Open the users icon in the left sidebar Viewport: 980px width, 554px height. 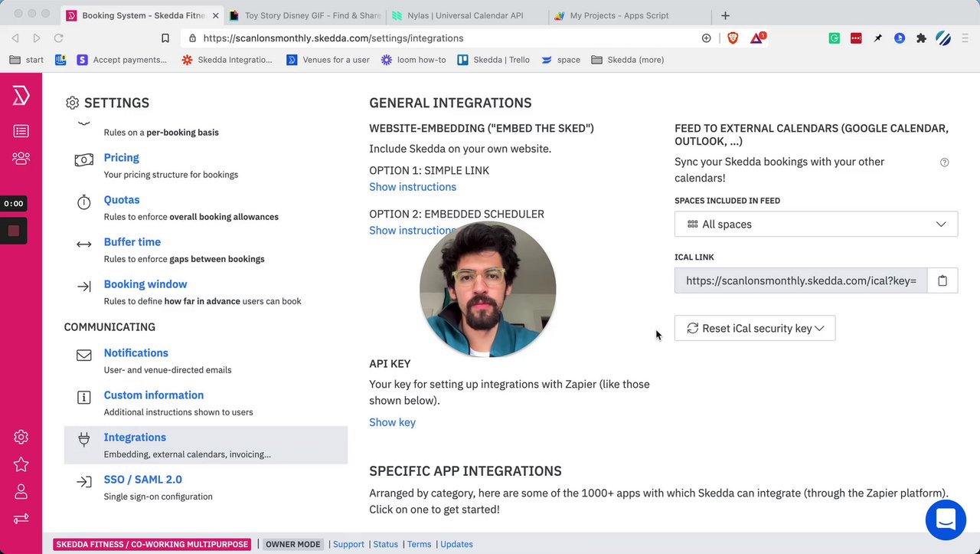pos(21,159)
